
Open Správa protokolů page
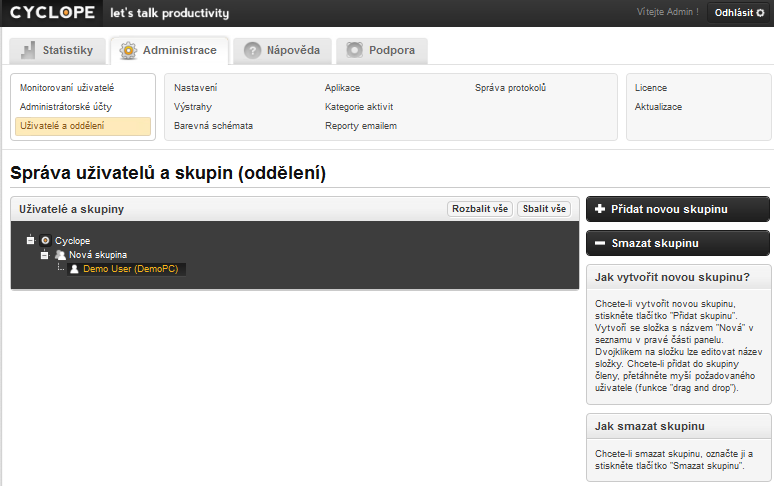510,88
